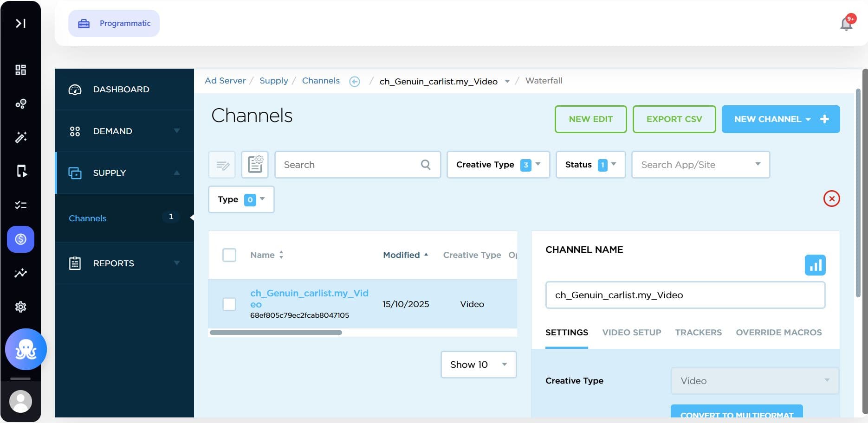Viewport: 868px width, 423px height.
Task: Open the Status filter dropdown
Action: point(590,165)
